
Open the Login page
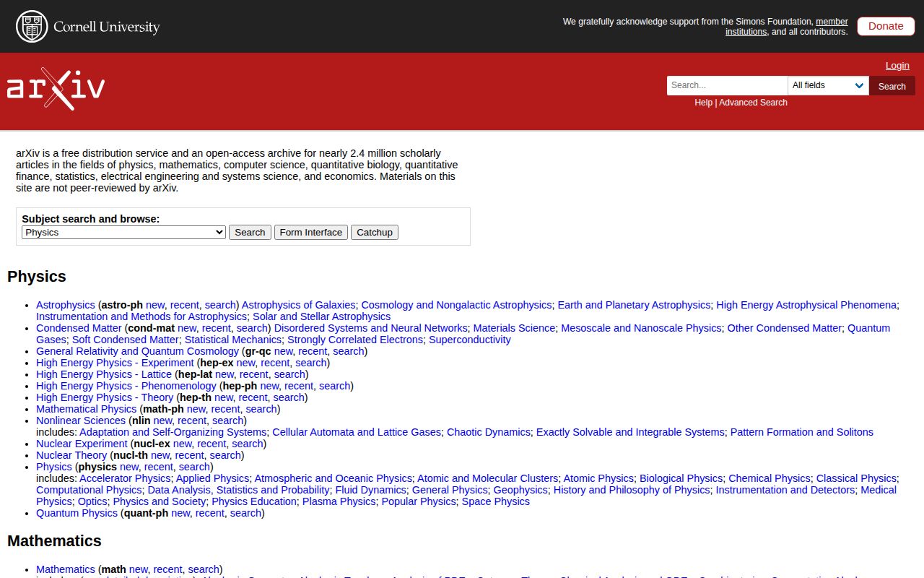pos(897,65)
